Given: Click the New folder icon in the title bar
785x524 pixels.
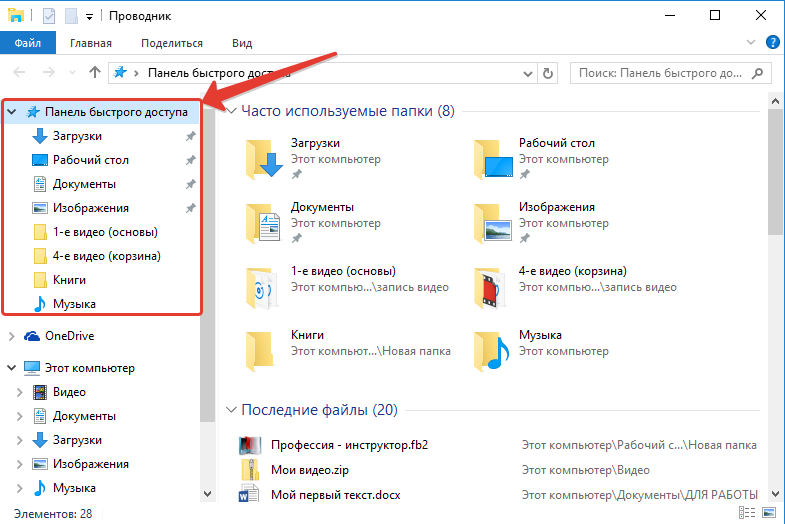Looking at the screenshot, I should pos(71,16).
